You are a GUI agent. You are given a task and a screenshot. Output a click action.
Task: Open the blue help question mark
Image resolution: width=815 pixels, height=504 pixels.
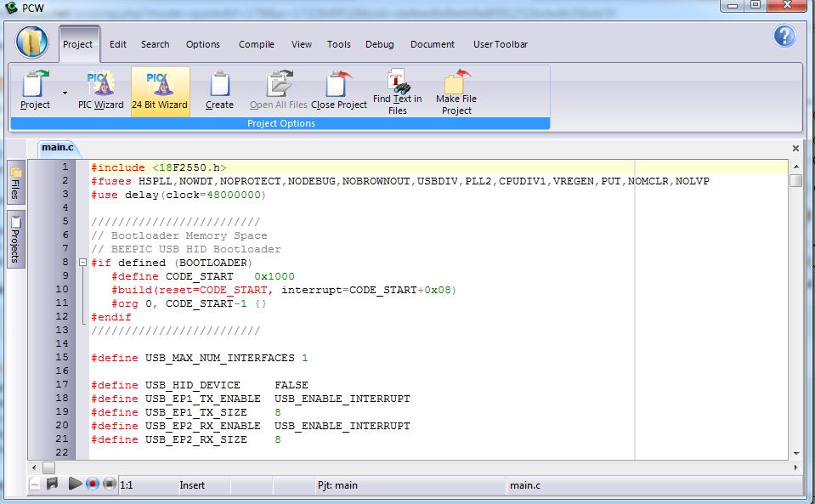point(784,36)
